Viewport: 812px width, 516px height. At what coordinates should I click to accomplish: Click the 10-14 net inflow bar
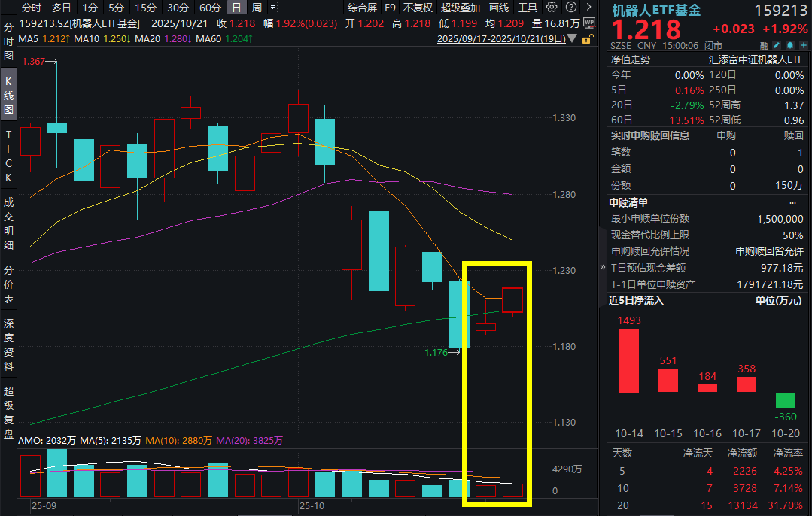point(628,360)
